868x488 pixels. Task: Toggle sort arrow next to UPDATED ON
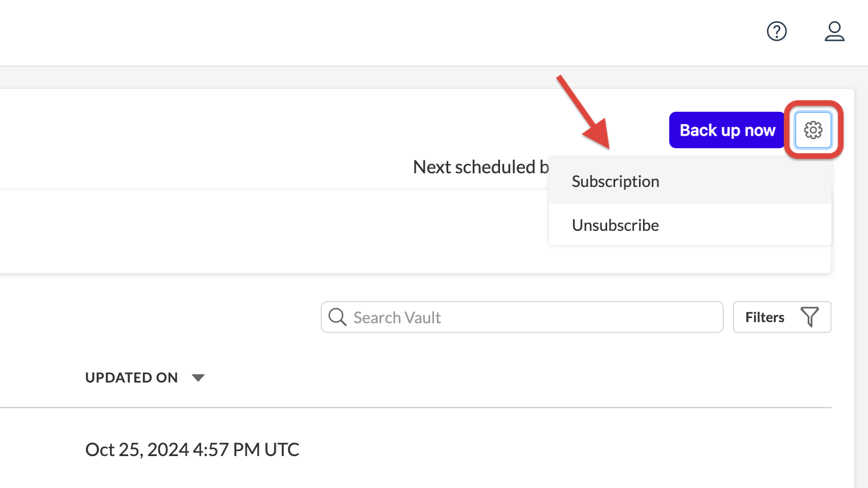tap(198, 377)
